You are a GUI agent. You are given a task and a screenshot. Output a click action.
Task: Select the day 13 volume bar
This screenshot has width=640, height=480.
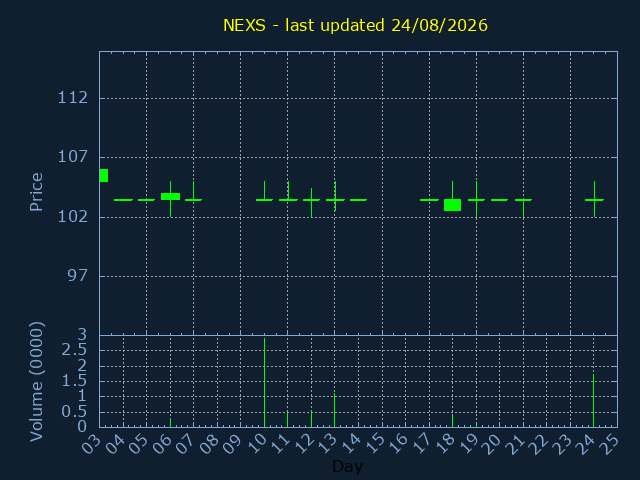[335, 410]
